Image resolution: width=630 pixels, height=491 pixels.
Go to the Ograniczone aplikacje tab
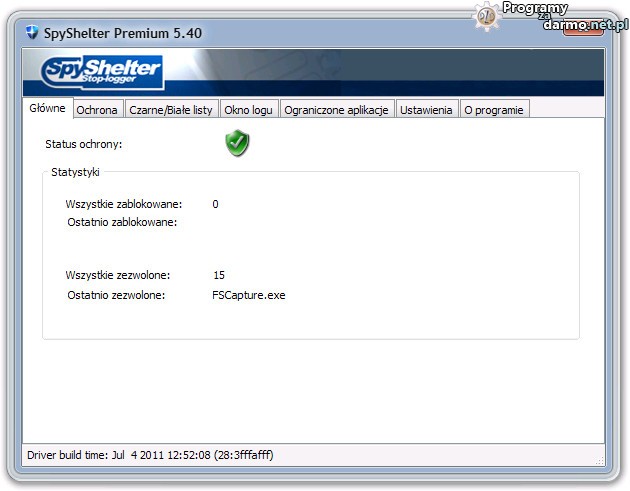(336, 110)
